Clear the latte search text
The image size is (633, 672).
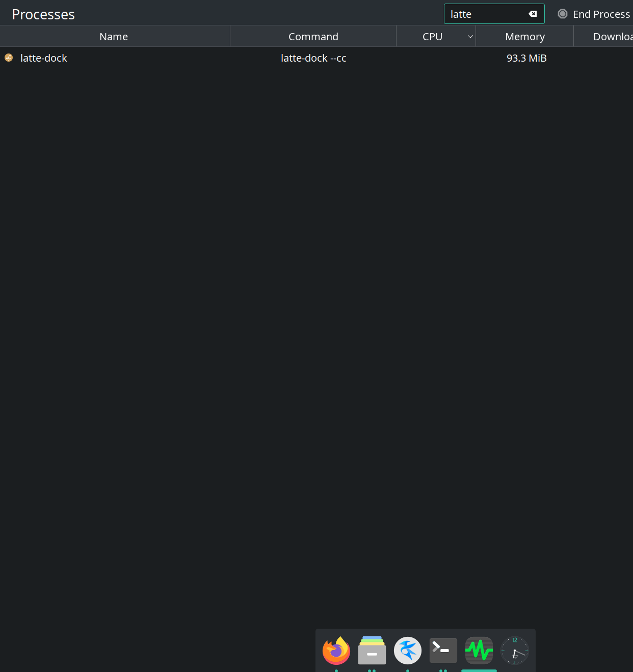[x=533, y=14]
